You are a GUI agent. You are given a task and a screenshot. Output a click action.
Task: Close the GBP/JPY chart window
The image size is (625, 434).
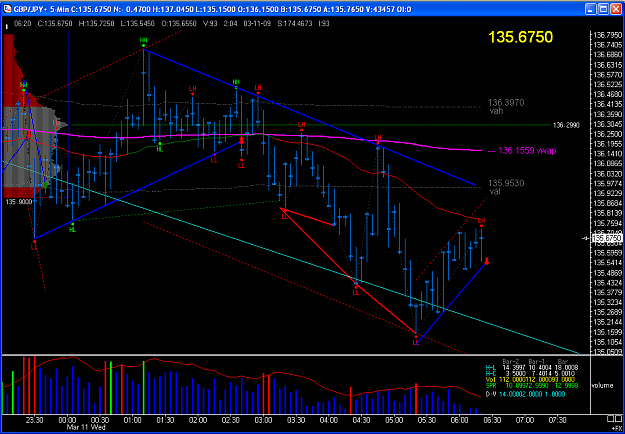tap(615, 9)
